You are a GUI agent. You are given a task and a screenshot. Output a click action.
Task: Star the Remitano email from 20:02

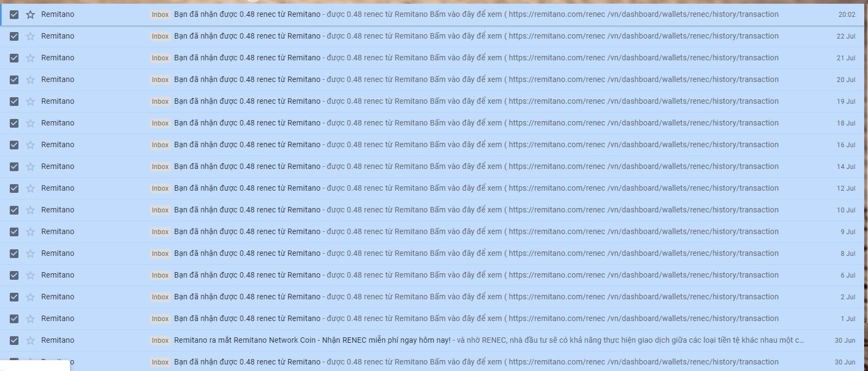pos(30,15)
